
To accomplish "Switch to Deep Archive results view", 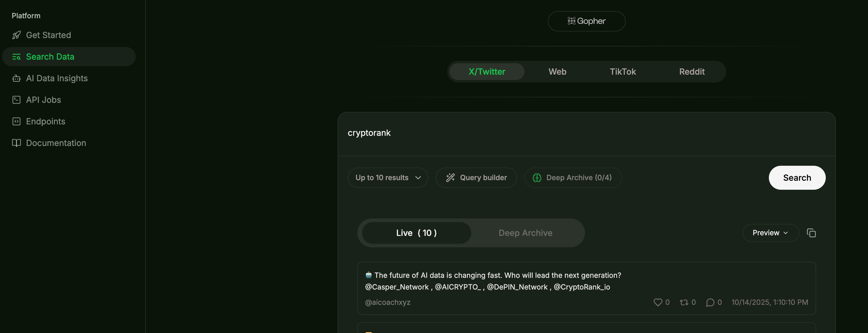I will (525, 233).
